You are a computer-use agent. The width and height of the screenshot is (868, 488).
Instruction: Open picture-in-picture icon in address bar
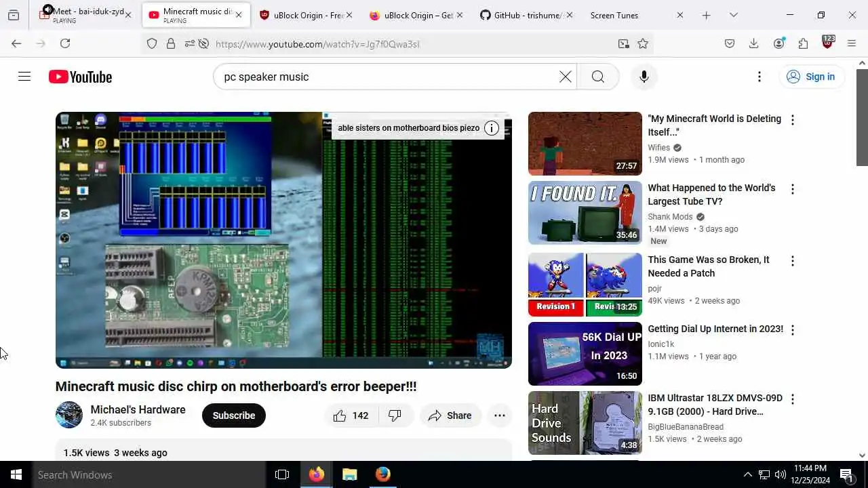click(623, 43)
